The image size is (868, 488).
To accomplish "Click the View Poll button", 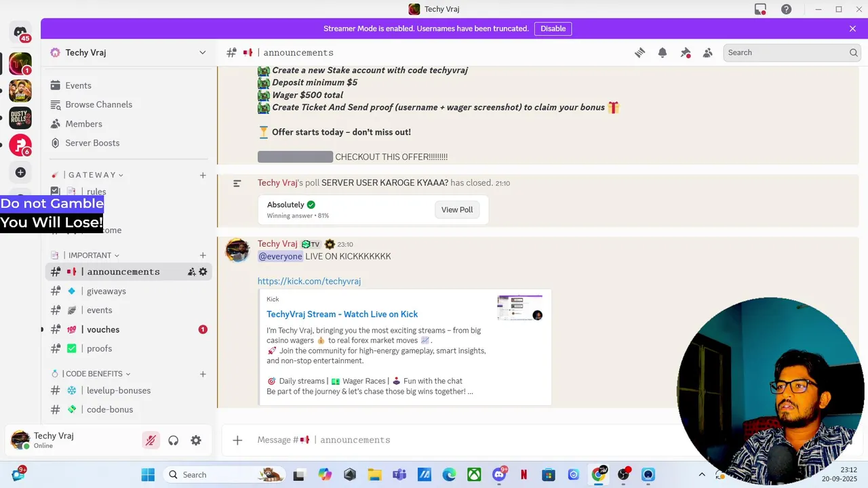I will point(457,210).
